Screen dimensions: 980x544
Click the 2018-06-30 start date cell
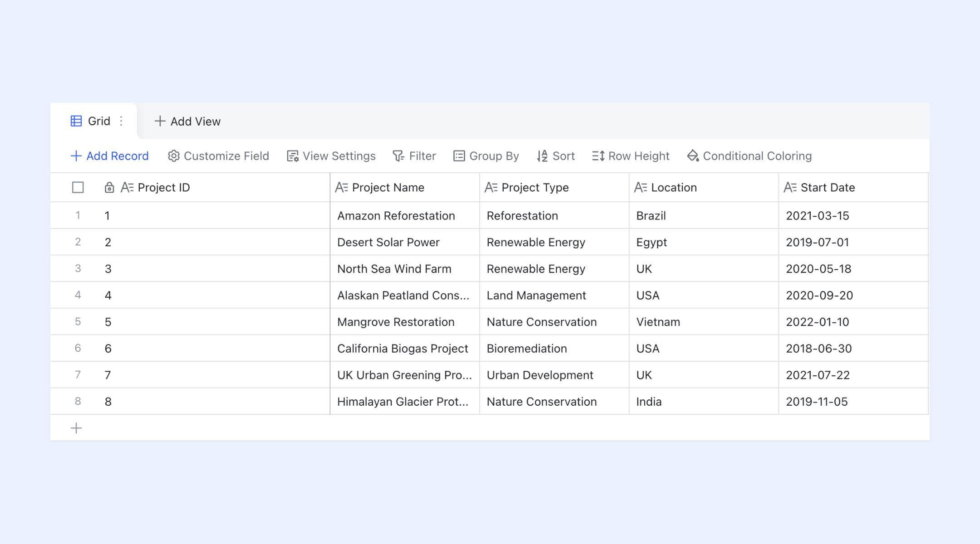pos(853,348)
